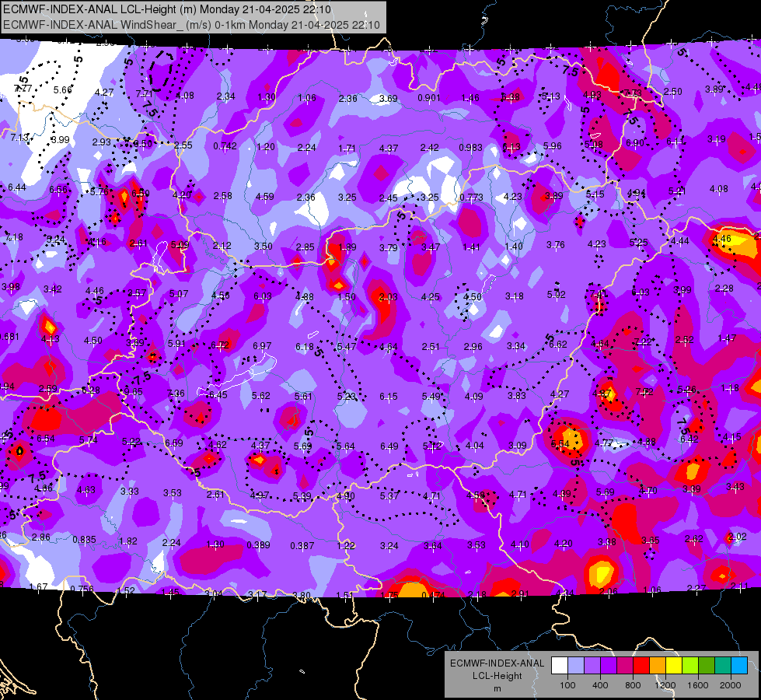This screenshot has height=700, width=761.
Task: Click the legend unit label m
Action: pos(497,689)
